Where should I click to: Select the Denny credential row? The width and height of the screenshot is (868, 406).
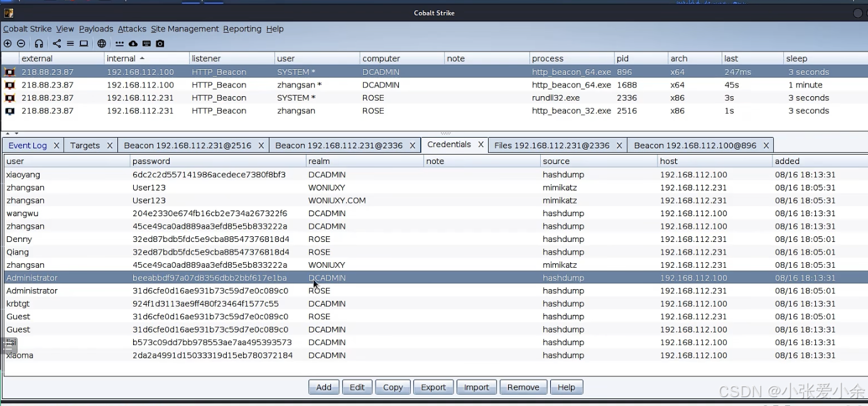(436, 239)
